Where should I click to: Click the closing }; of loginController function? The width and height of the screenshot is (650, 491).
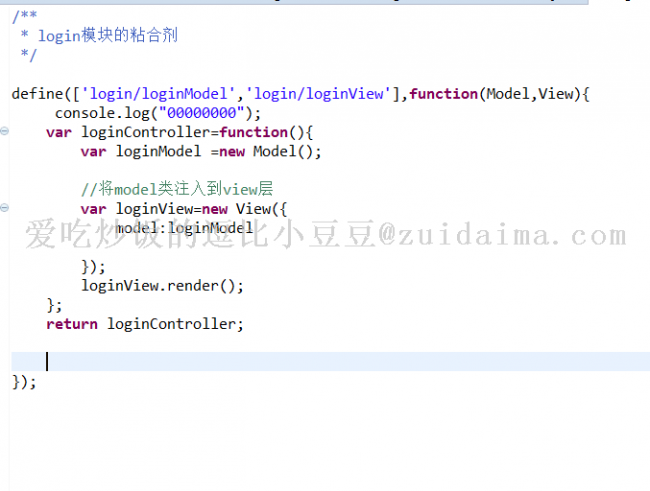coord(54,305)
